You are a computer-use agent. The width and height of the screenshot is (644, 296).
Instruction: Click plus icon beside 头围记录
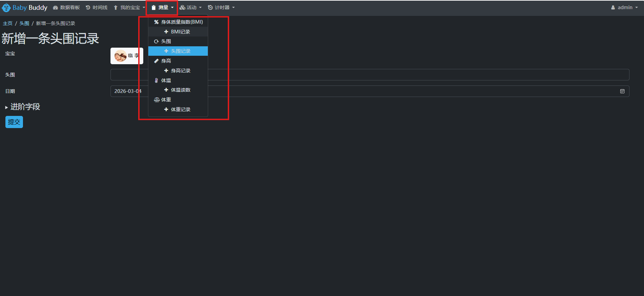tap(166, 51)
